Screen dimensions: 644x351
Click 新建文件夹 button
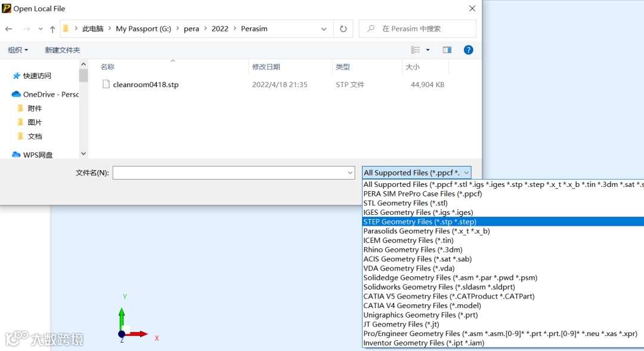(63, 50)
